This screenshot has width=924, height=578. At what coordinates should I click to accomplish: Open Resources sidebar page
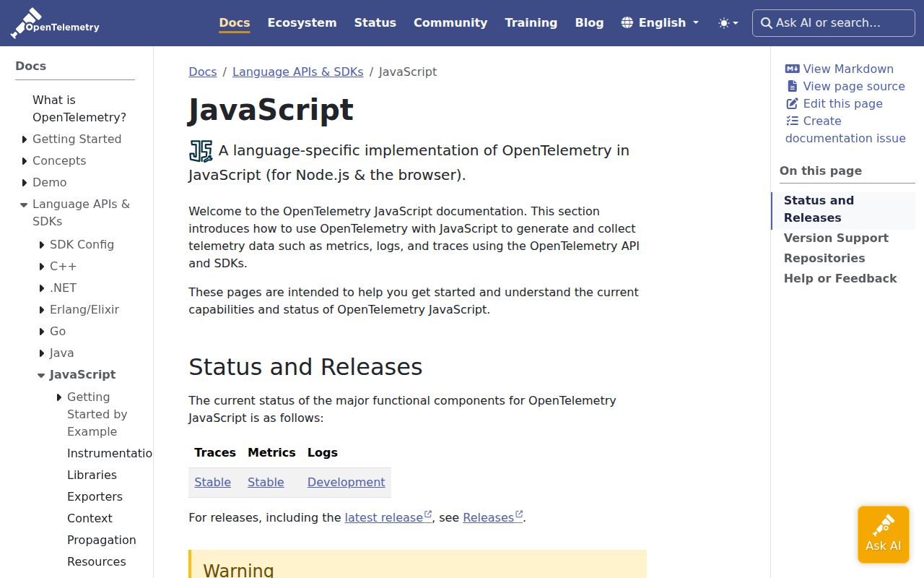(x=96, y=561)
